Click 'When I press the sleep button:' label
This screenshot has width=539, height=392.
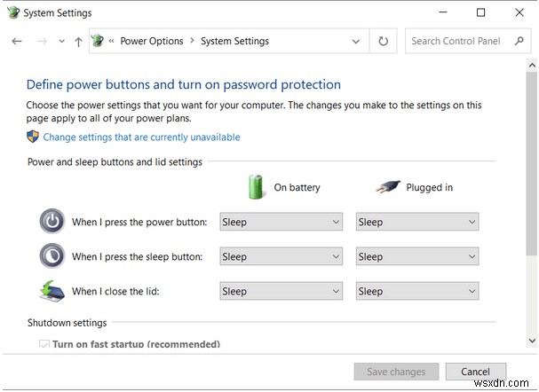(x=137, y=257)
